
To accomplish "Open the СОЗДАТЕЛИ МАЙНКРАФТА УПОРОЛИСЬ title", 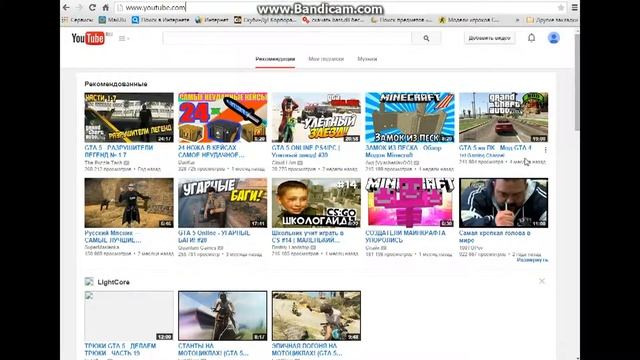I will point(406,236).
